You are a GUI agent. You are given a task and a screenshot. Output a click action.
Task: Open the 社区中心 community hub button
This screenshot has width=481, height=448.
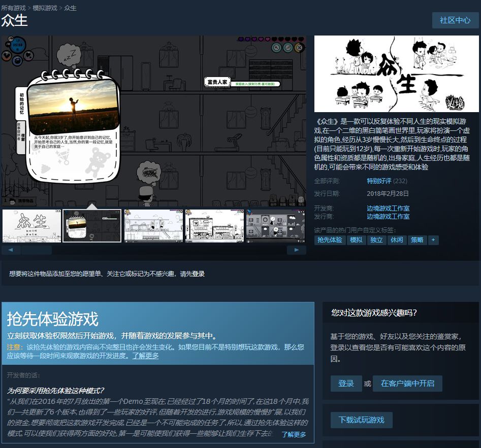pyautogui.click(x=455, y=20)
